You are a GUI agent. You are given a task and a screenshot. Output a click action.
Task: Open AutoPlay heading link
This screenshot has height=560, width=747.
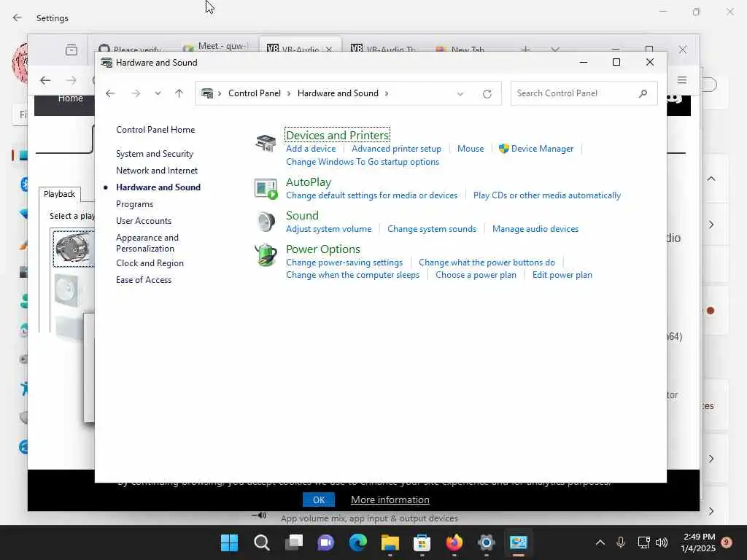(x=309, y=182)
